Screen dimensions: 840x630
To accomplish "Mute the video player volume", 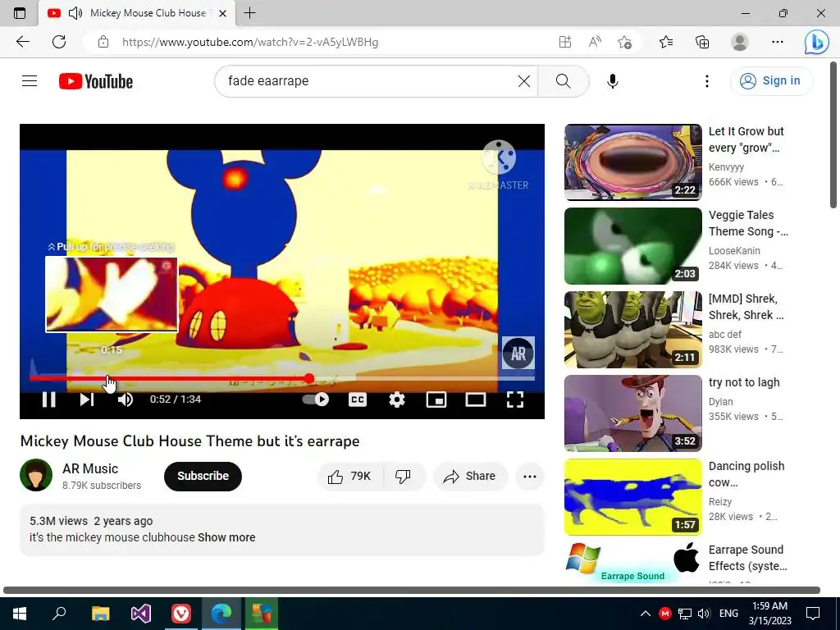I will pyautogui.click(x=126, y=399).
